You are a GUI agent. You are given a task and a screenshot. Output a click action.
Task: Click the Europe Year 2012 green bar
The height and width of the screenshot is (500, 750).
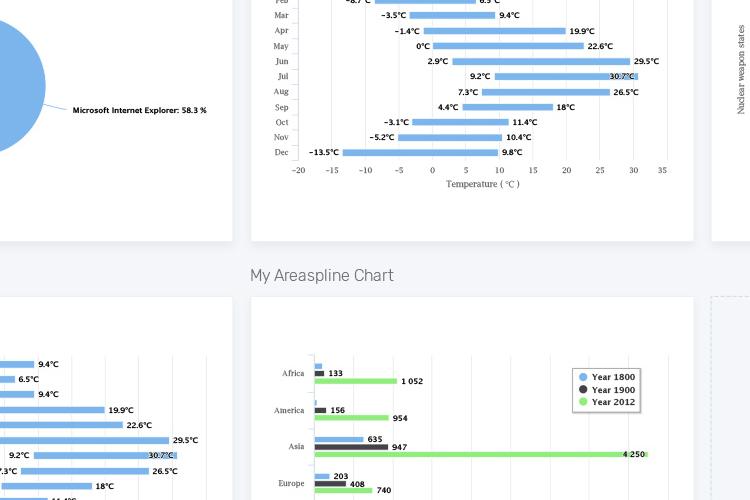343,490
